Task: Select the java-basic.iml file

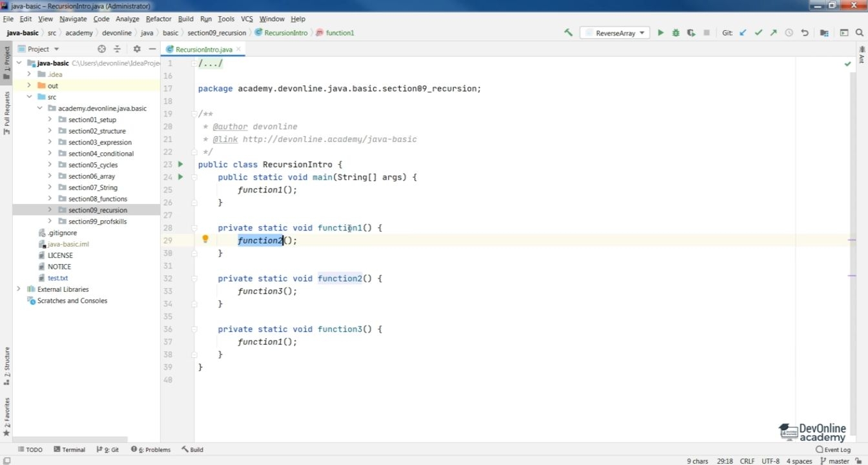Action: 68,244
